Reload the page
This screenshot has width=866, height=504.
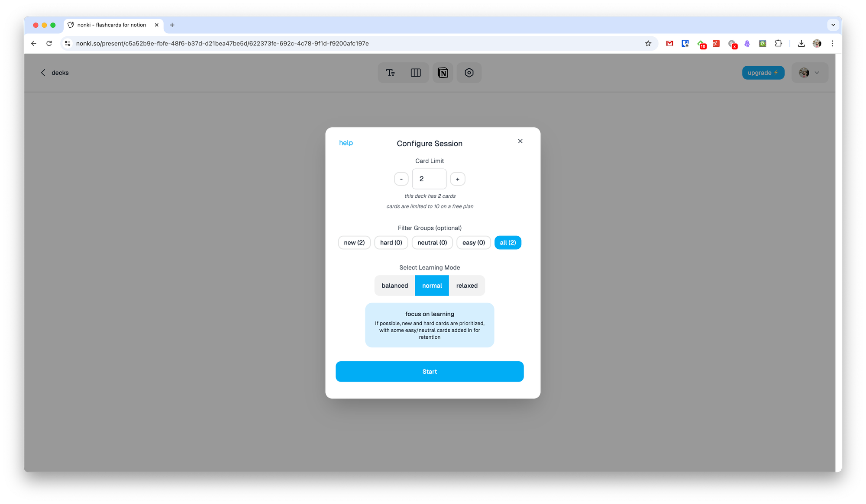point(49,43)
